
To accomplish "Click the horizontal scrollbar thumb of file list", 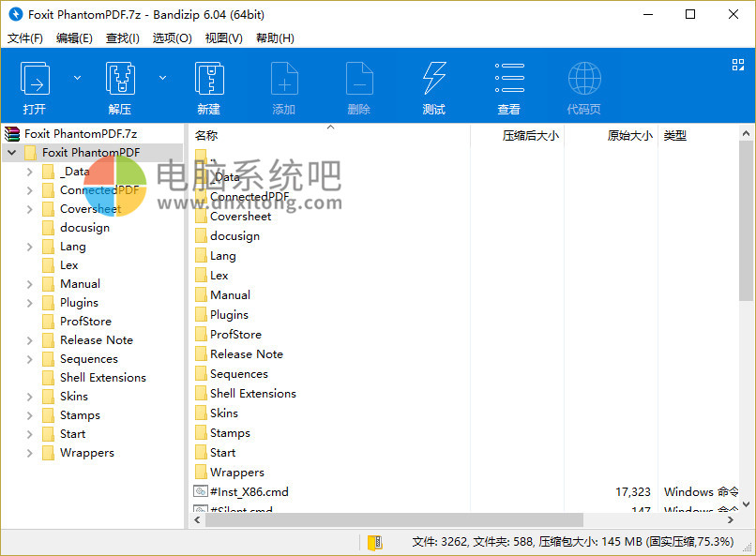I will point(394,520).
